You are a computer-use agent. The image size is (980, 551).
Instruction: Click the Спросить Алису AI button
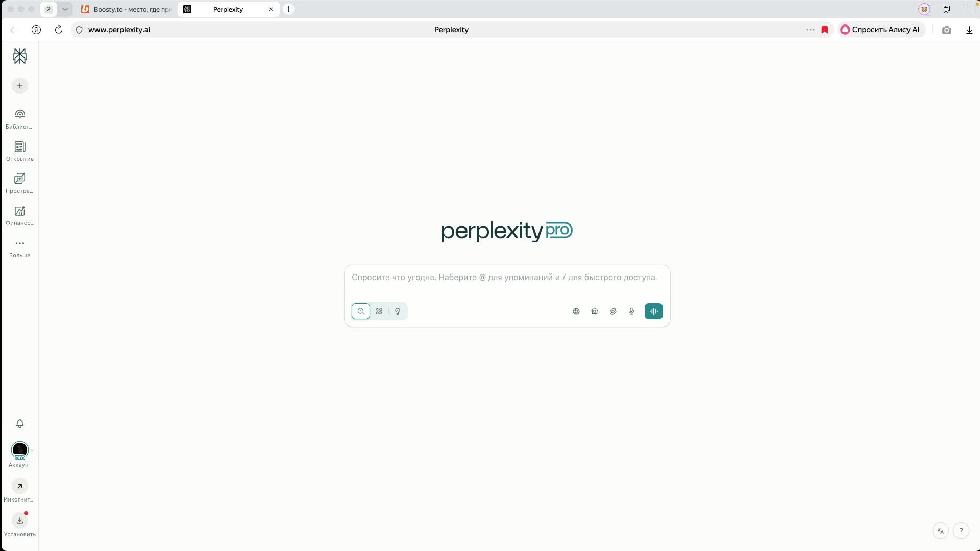click(880, 30)
